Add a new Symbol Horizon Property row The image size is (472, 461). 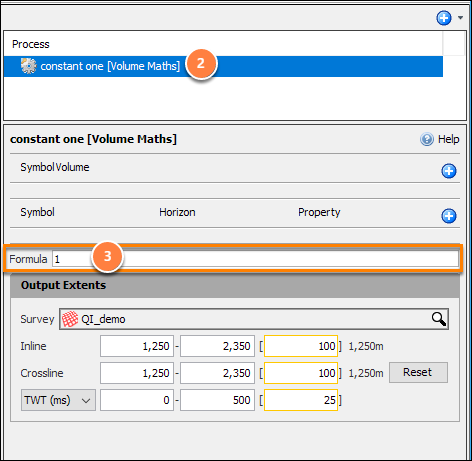pos(449,216)
